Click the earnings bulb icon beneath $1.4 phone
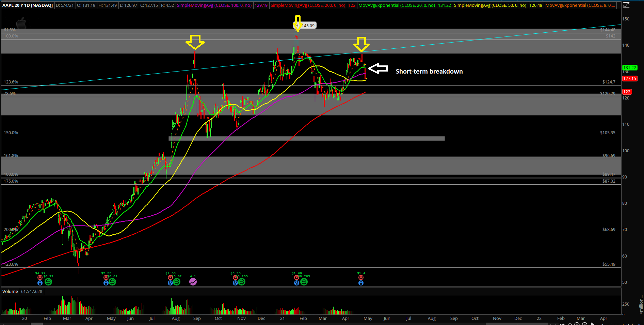The width and height of the screenshot is (644, 325). [x=361, y=283]
